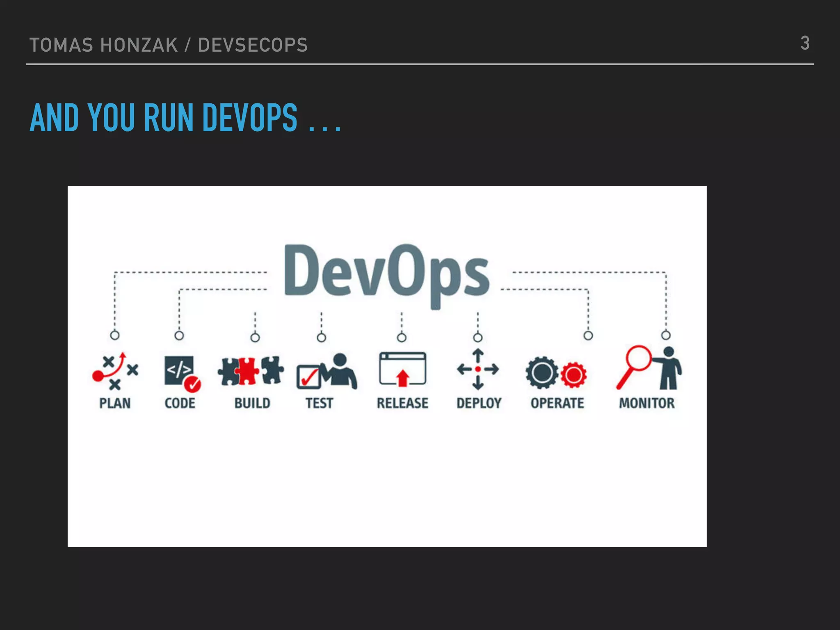Image resolution: width=840 pixels, height=630 pixels.
Task: Click the "CODE" label text
Action: click(x=180, y=403)
